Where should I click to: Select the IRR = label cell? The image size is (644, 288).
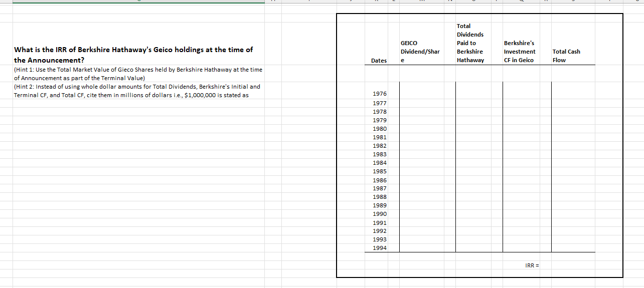tap(532, 265)
